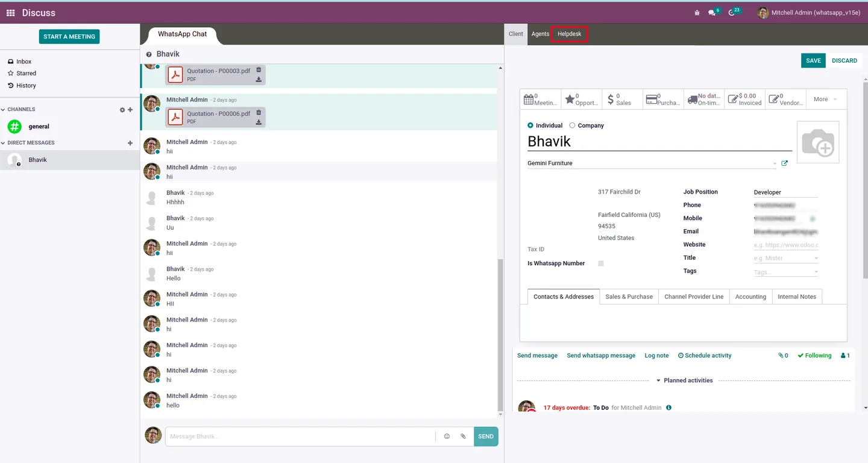This screenshot has width=868, height=463.
Task: Delete Quotation - P00006.pdf attachment with trash icon
Action: click(259, 112)
